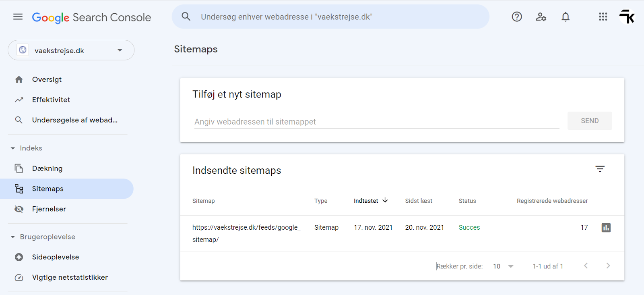Open the Google apps grid
Viewport: 644px width, 295px height.
click(603, 17)
